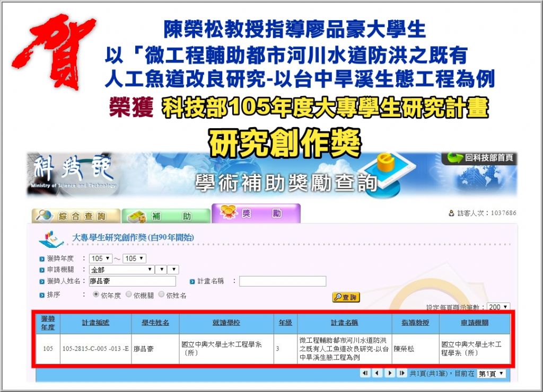Open the 第1頁 page selector dropdown

coord(491,373)
